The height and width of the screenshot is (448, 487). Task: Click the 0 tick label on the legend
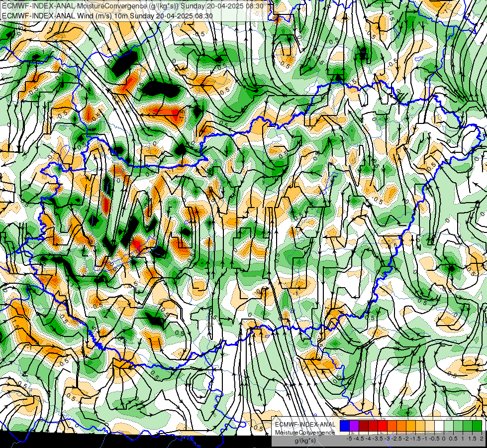click(444, 439)
